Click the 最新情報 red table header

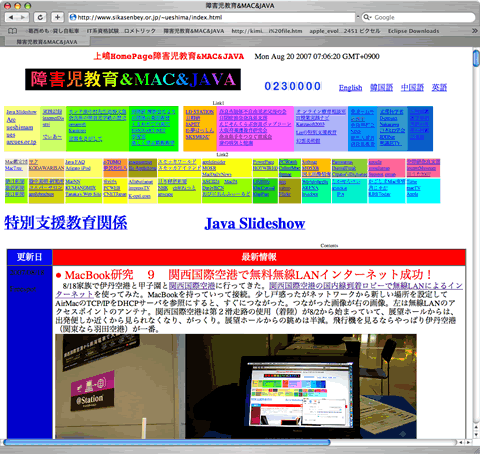[259, 257]
